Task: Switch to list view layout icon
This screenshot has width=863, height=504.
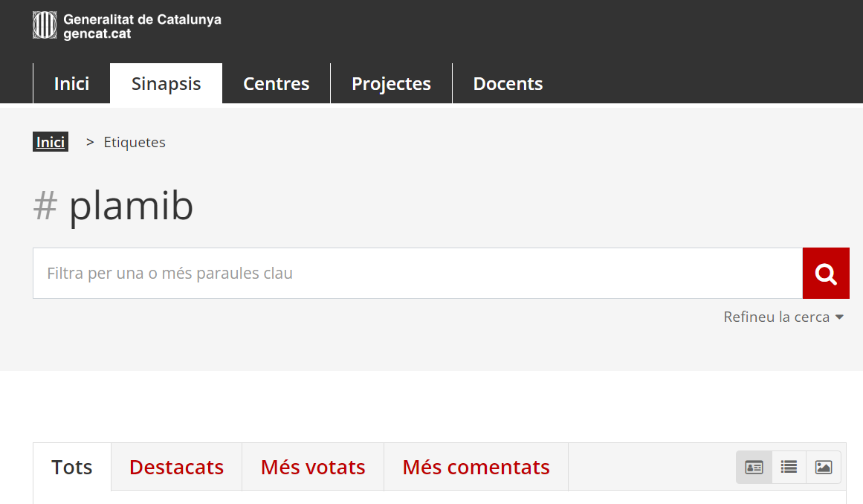Action: click(789, 468)
